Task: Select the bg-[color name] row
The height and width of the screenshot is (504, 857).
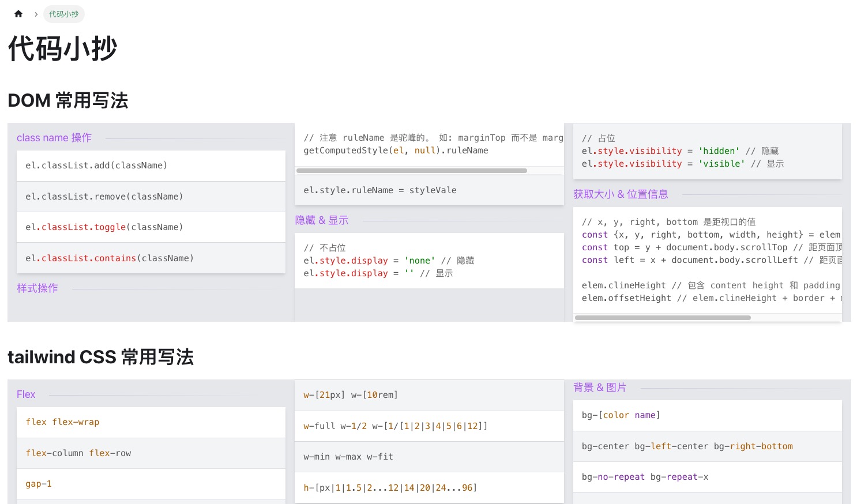Action: tap(708, 415)
